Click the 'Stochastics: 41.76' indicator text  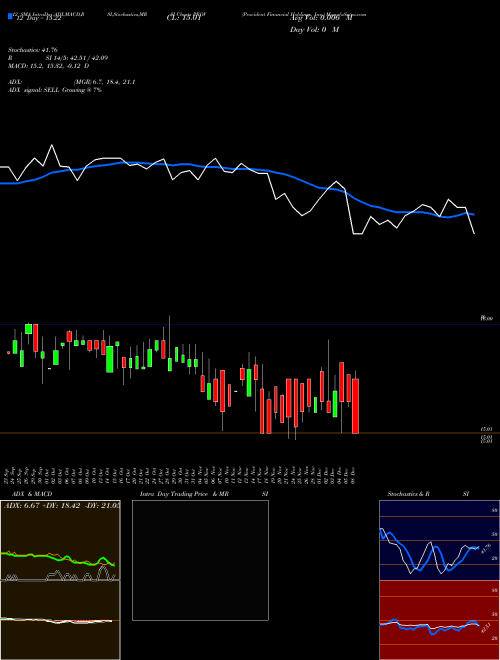32,50
